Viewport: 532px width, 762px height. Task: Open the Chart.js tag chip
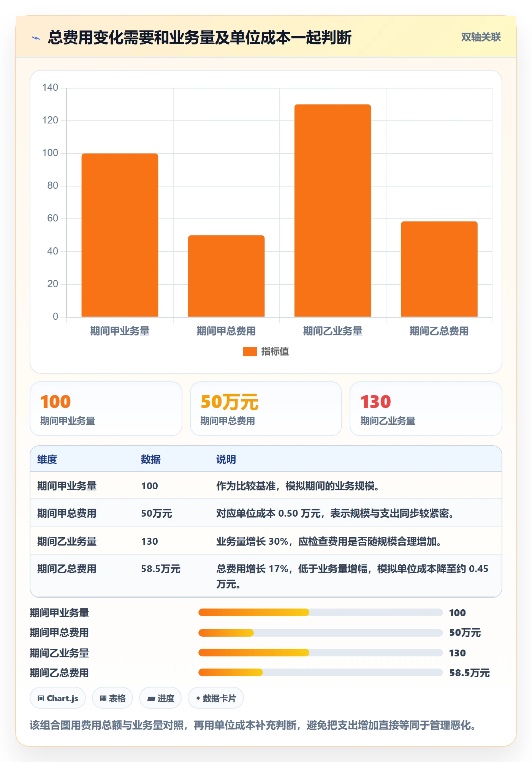[x=58, y=698]
